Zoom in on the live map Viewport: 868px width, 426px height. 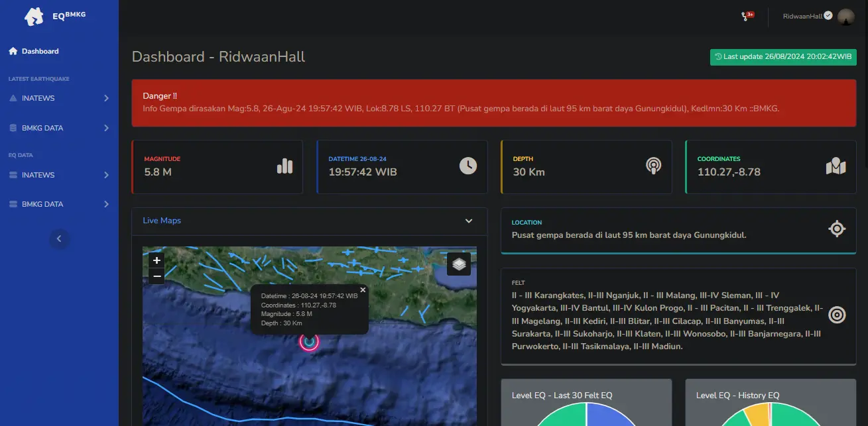pos(156,260)
